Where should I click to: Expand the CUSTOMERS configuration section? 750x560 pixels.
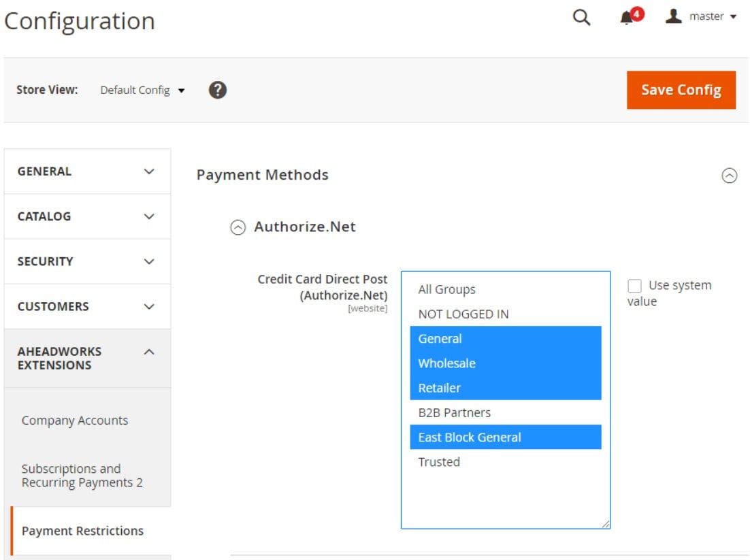click(x=88, y=306)
